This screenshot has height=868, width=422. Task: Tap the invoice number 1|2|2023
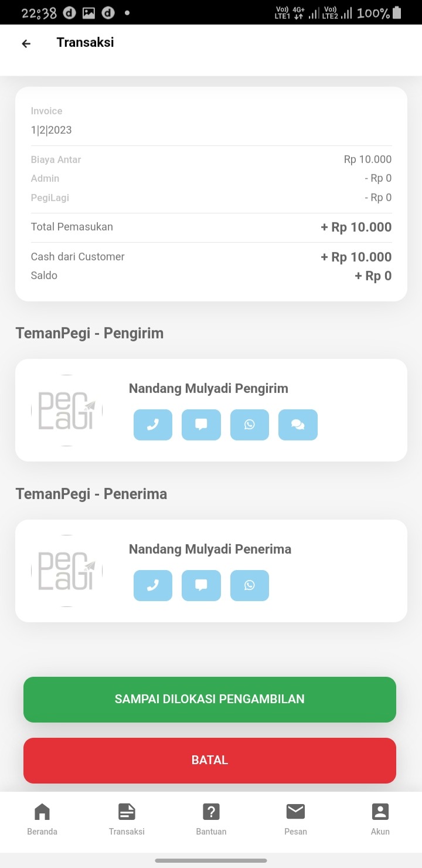point(52,130)
